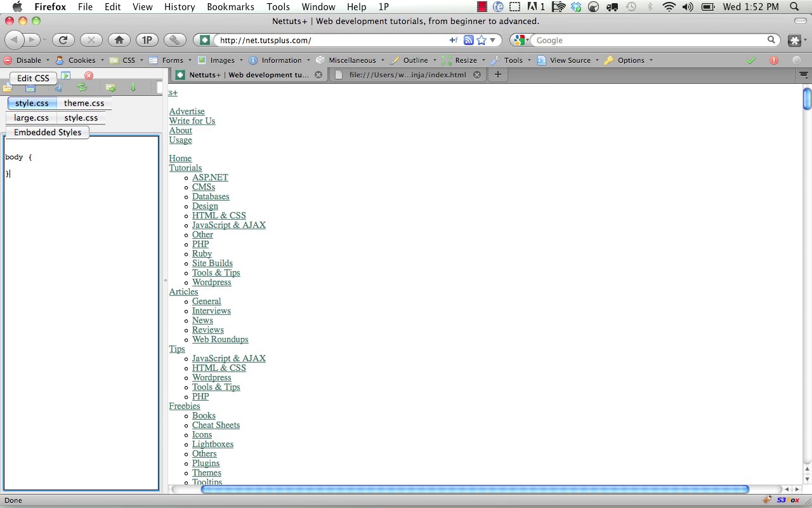Go to the Home page button
This screenshot has width=812, height=508.
[x=119, y=40]
